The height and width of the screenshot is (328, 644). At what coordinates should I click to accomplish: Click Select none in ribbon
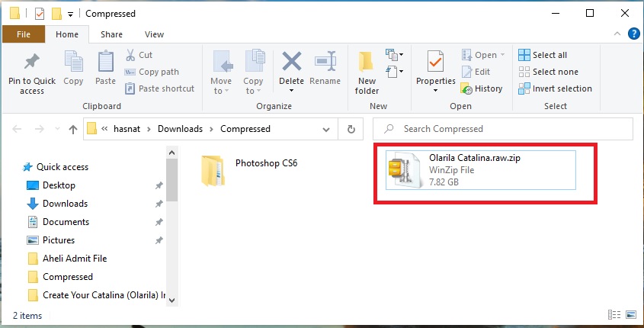(548, 72)
